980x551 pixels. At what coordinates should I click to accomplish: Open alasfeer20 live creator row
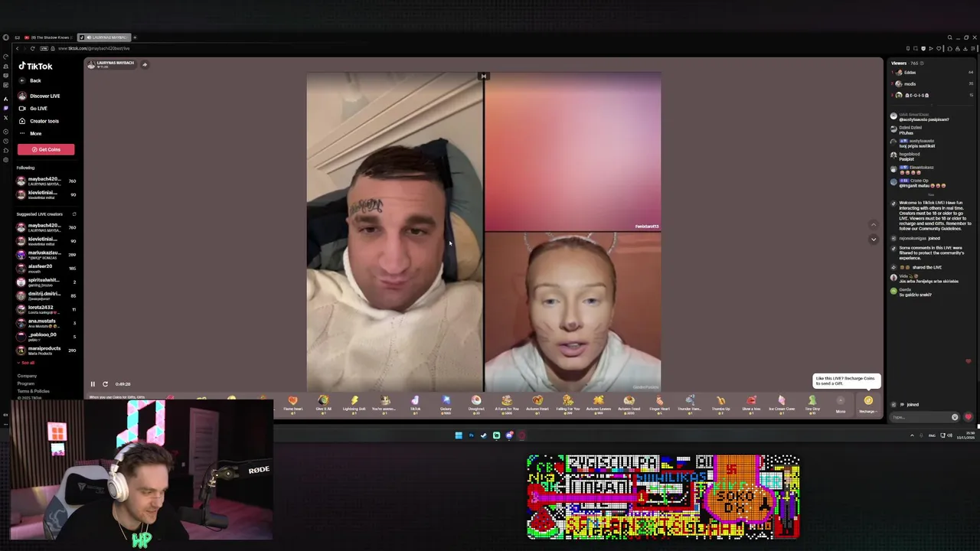46,268
